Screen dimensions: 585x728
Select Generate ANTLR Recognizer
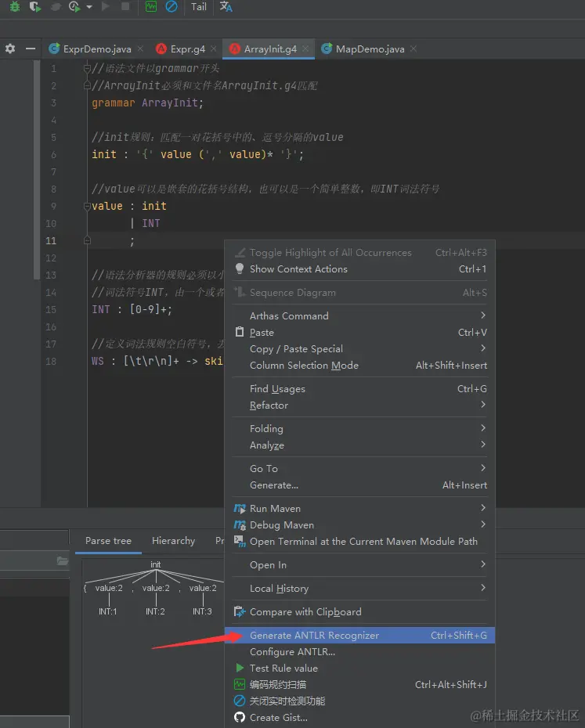tap(359, 635)
